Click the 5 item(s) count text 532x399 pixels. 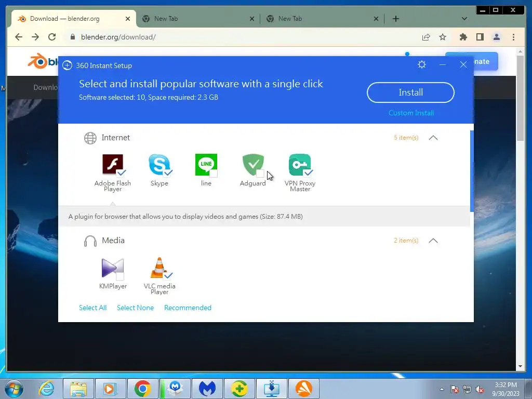406,138
